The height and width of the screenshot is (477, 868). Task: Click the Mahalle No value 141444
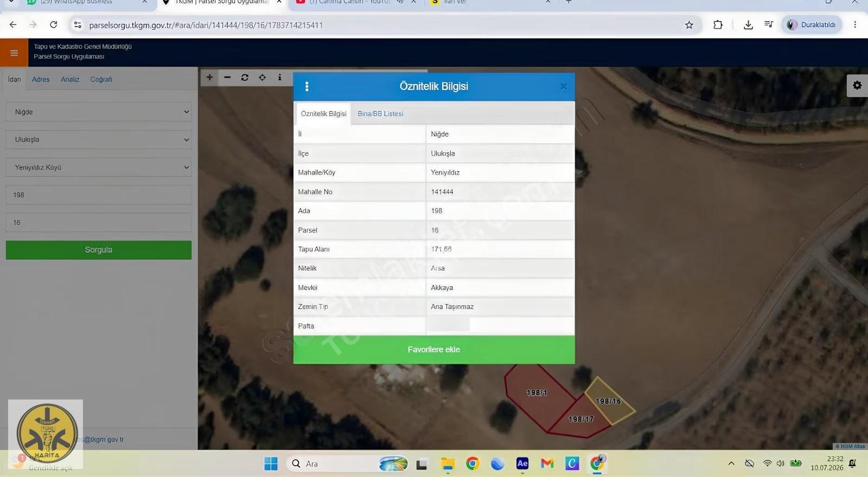pos(442,192)
